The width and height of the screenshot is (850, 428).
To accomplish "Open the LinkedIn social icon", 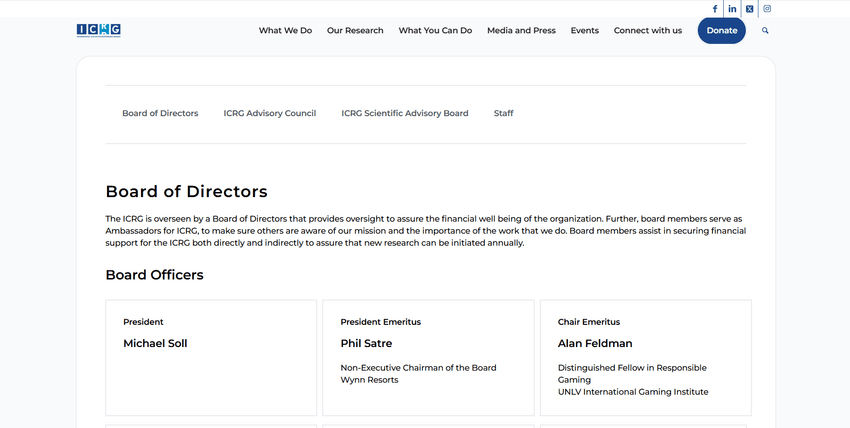I will click(x=732, y=9).
